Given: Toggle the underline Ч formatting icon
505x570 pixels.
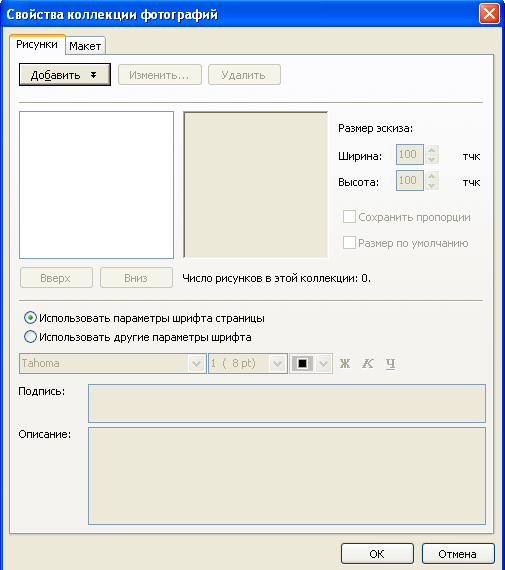Looking at the screenshot, I should [x=390, y=363].
